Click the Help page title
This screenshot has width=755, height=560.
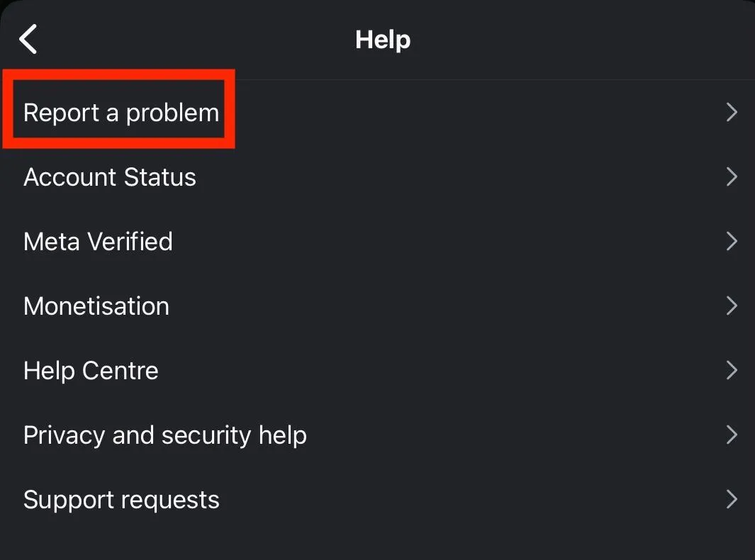click(x=383, y=40)
